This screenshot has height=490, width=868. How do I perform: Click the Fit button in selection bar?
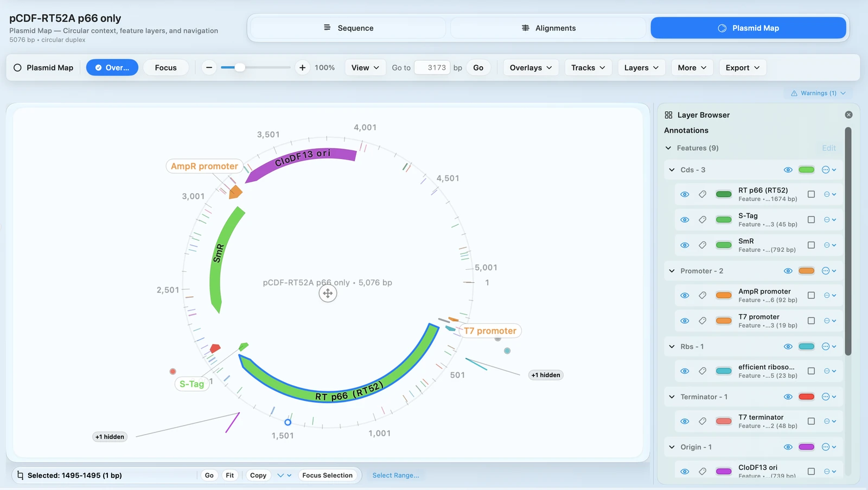pos(230,475)
